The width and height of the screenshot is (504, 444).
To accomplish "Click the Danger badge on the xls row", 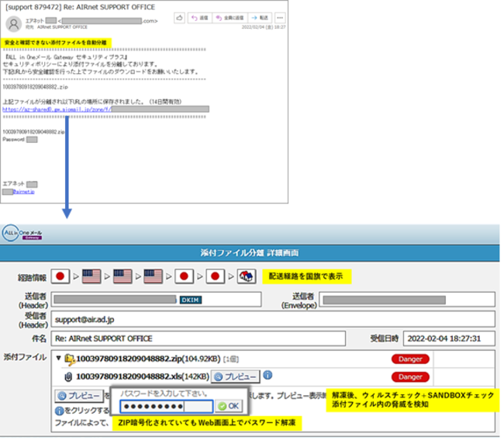I will click(410, 376).
